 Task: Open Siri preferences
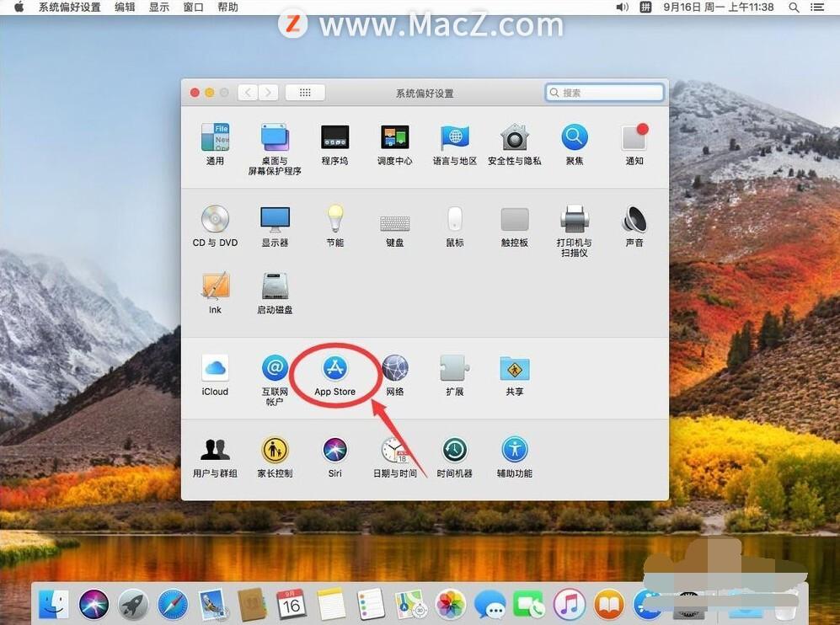pyautogui.click(x=334, y=450)
